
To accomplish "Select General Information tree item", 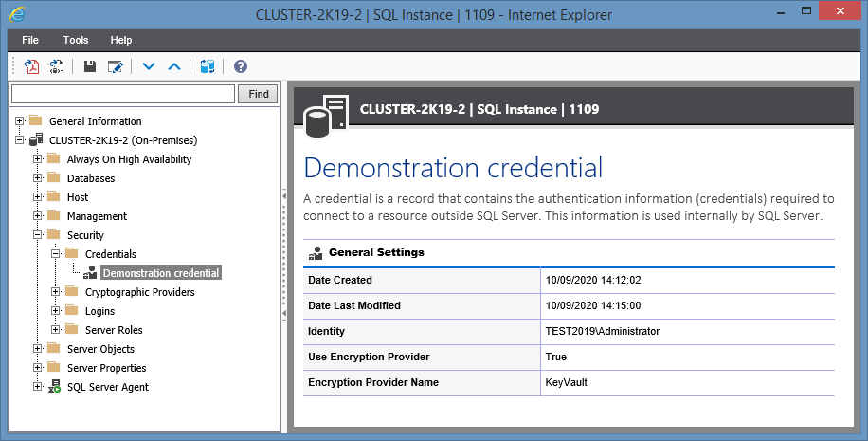I will pos(95,121).
